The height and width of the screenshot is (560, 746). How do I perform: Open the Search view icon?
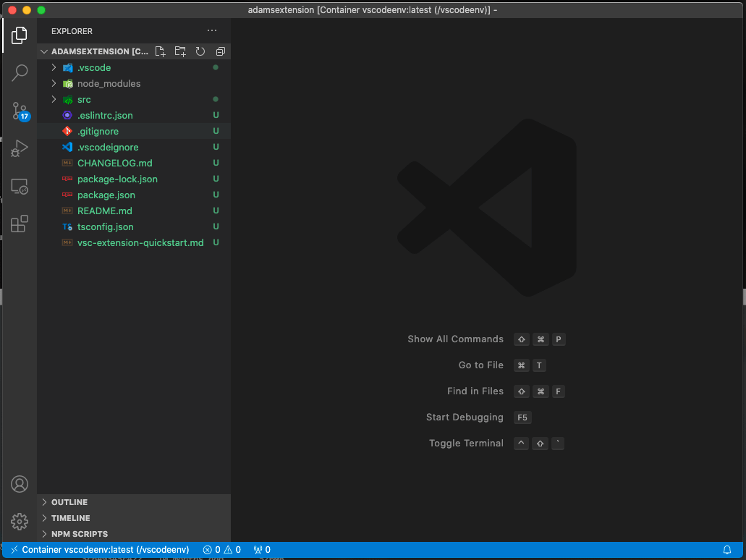coord(19,73)
